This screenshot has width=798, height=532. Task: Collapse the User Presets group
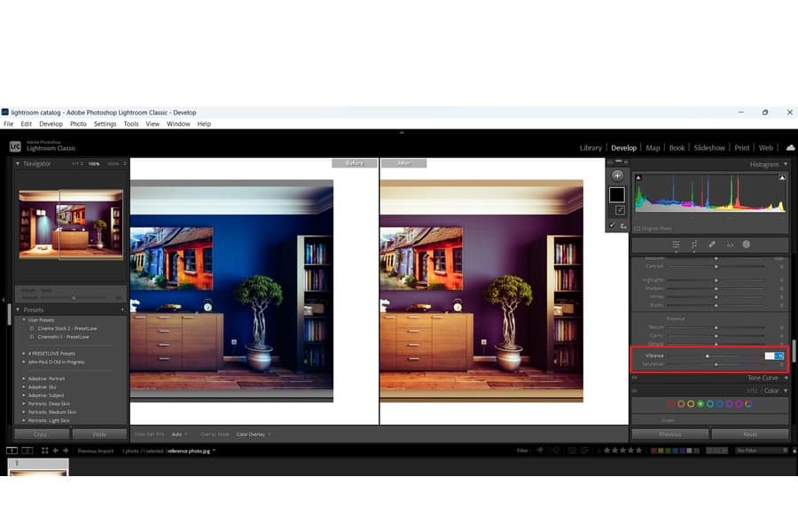24,320
